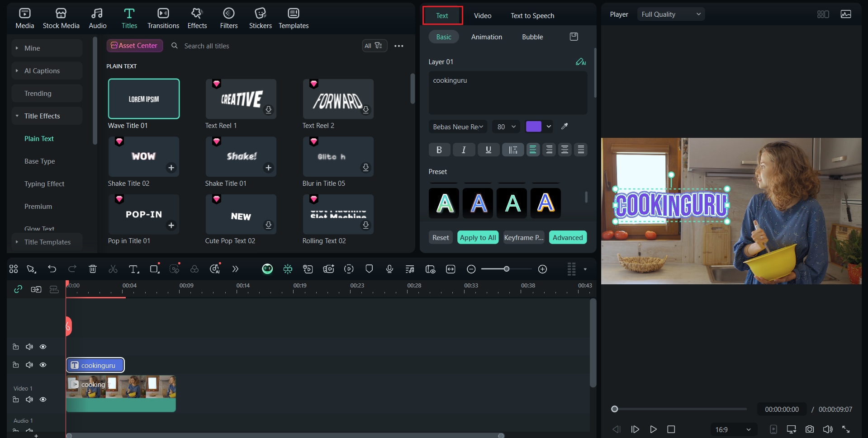
Task: Switch to the Animation tab
Action: (486, 37)
